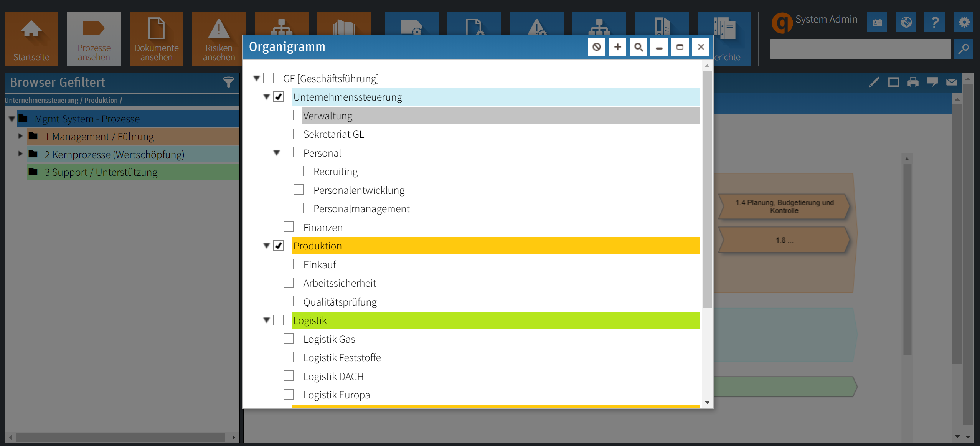980x446 pixels.
Task: Check the Logistik Gas checkbox
Action: (288, 339)
